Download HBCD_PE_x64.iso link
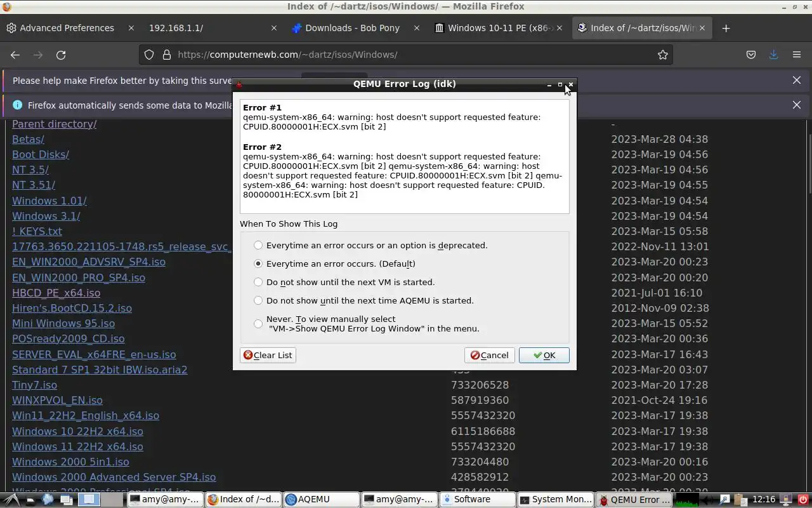Image resolution: width=812 pixels, height=508 pixels. click(x=56, y=293)
